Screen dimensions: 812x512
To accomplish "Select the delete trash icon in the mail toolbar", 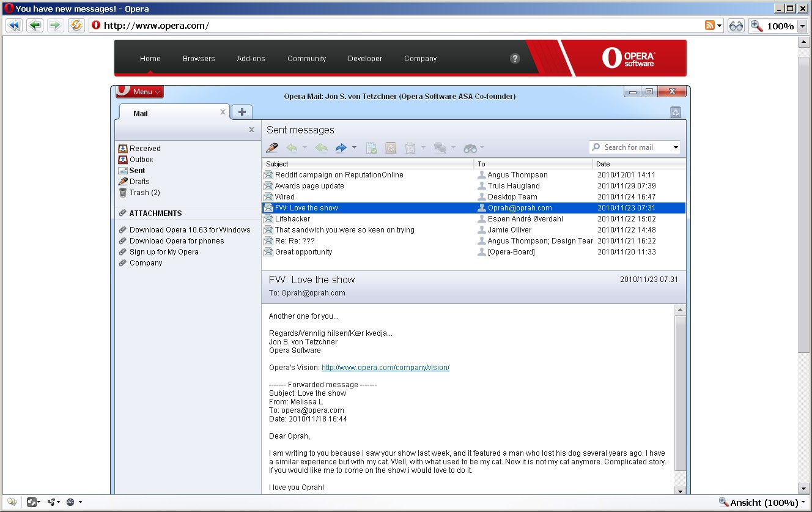I will coord(412,147).
